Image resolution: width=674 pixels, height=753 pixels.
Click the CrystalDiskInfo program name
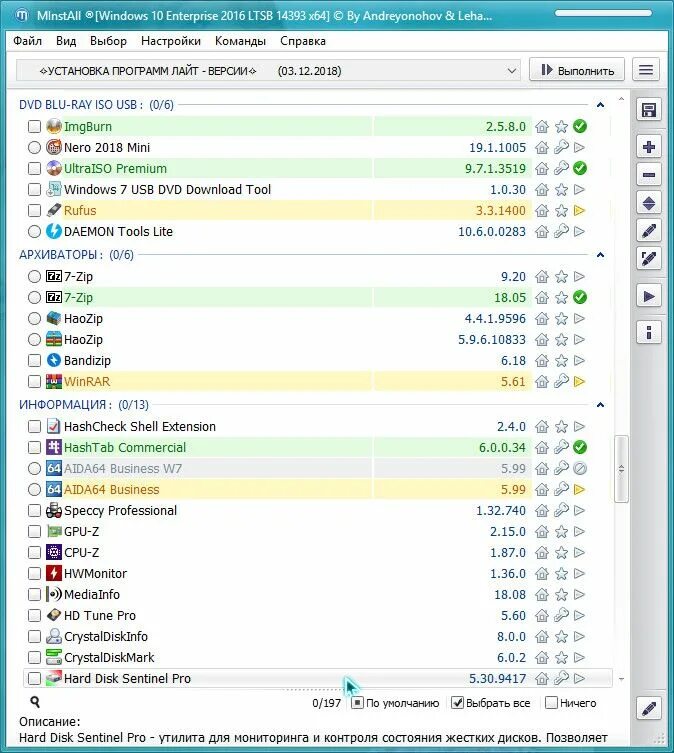click(106, 636)
